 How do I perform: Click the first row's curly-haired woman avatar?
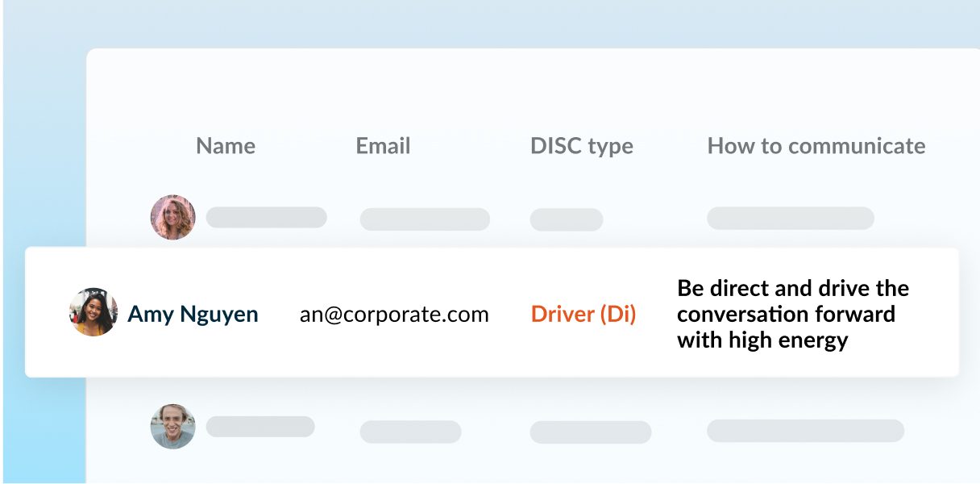173,217
